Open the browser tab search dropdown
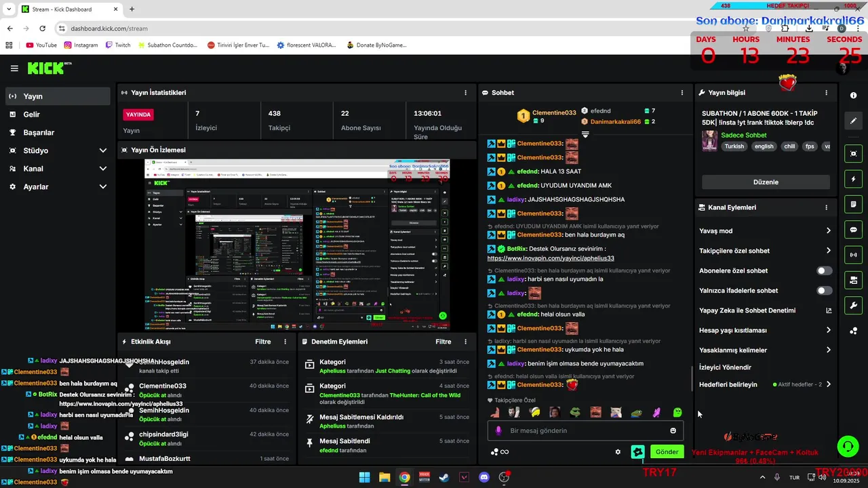Image resolution: width=868 pixels, height=488 pixels. (9, 9)
